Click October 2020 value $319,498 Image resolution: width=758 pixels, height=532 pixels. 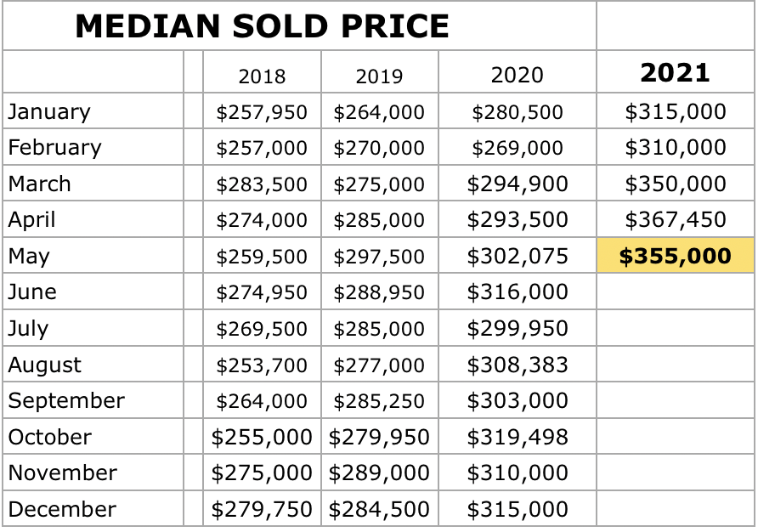click(x=517, y=437)
